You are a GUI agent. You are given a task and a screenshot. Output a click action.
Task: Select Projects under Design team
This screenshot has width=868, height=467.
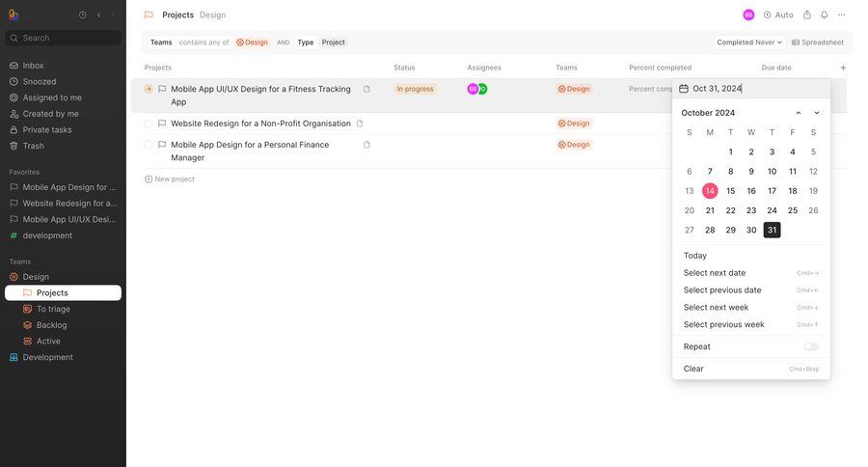[63, 293]
